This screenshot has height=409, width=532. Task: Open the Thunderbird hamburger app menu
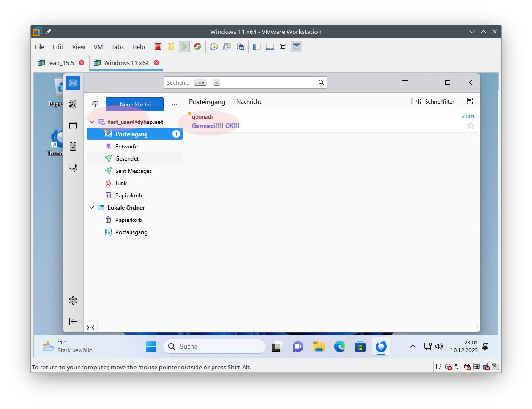(x=405, y=82)
